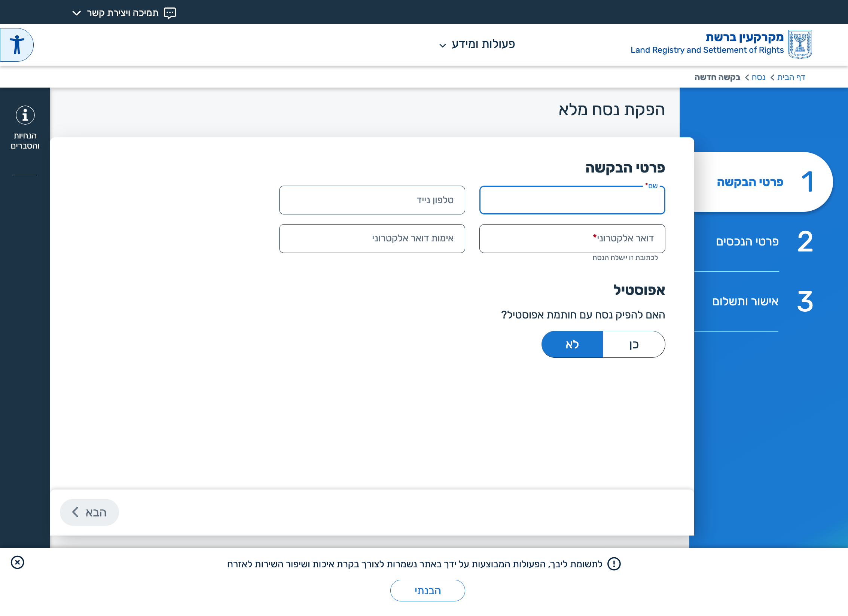Select 'כן' for apostille stamp
848x616 pixels.
pyautogui.click(x=634, y=344)
